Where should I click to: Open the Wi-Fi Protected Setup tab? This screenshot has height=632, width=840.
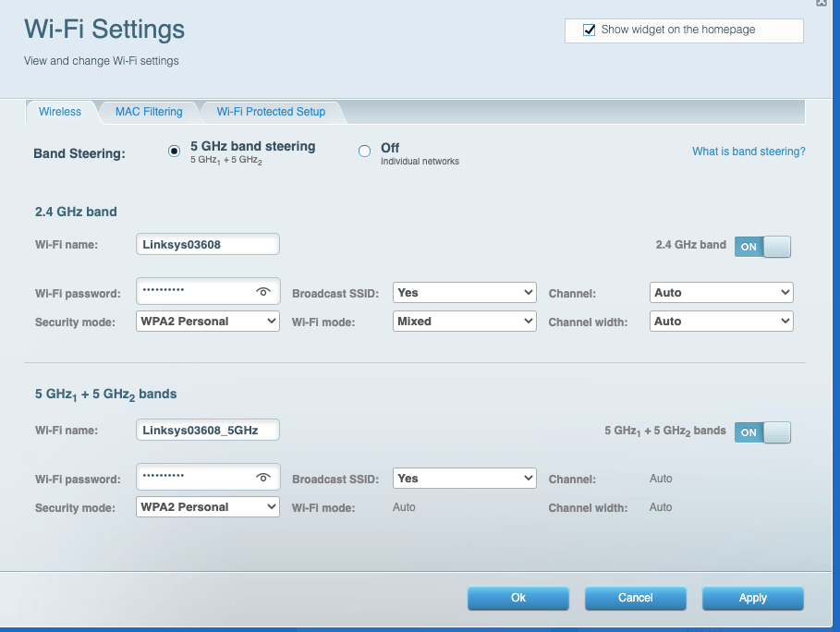(x=271, y=111)
